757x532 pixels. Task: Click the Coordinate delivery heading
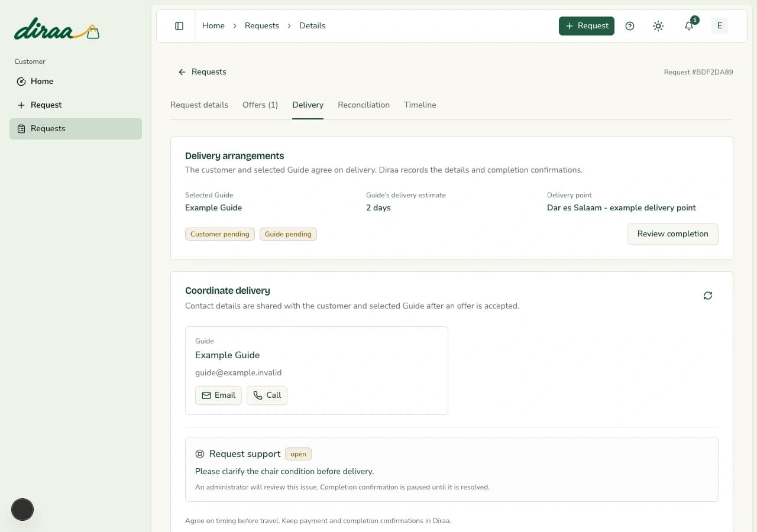click(x=228, y=291)
